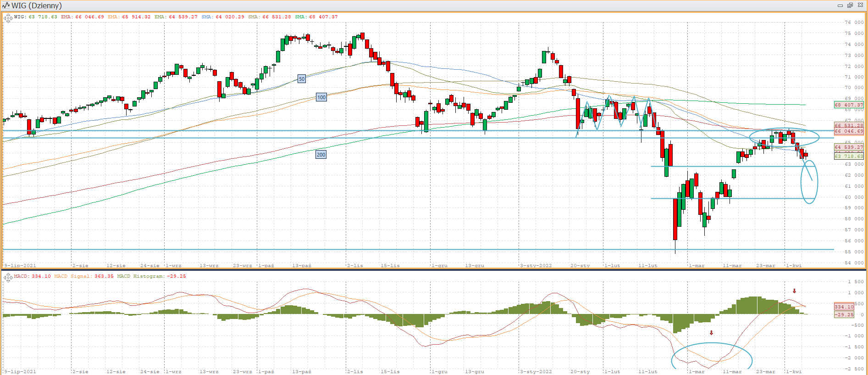This screenshot has width=868, height=375.
Task: Close the WIG (Dzienny) chart window
Action: point(860,6)
